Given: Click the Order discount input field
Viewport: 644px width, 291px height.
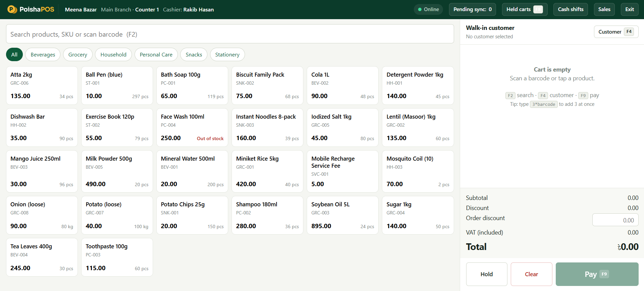Looking at the screenshot, I should click(x=615, y=220).
